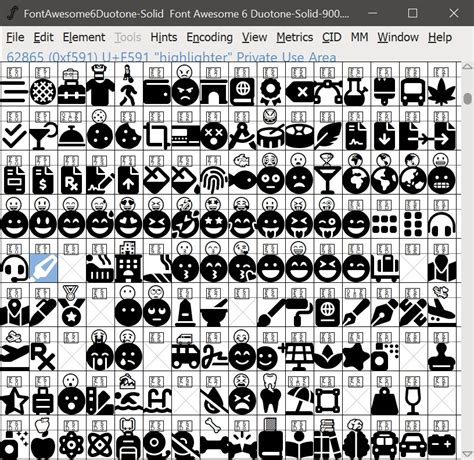Select the mortar and pestle glyph

coord(214,312)
